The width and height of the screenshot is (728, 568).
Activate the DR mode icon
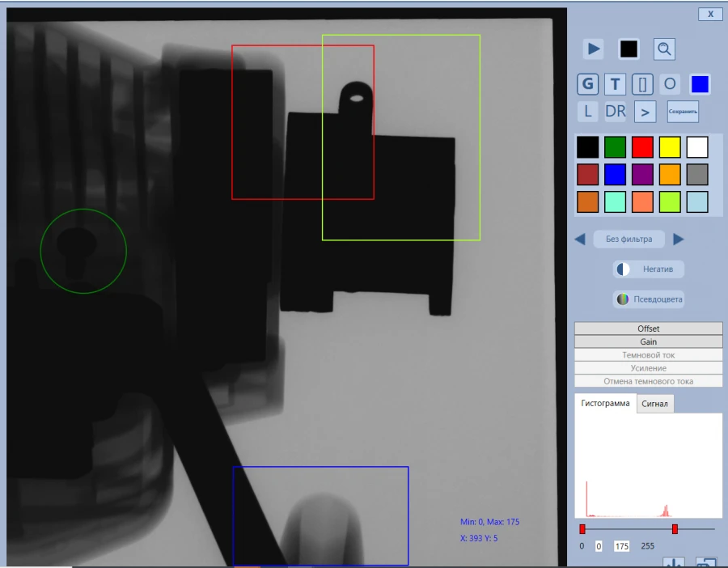615,111
